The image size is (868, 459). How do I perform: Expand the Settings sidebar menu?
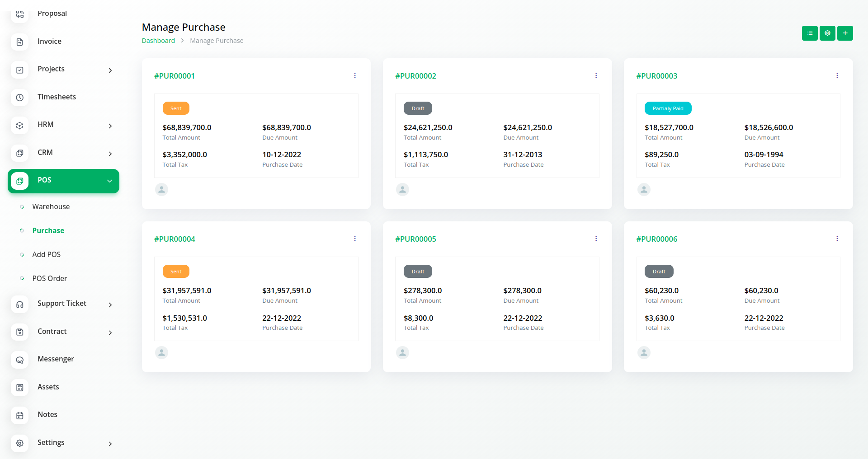point(110,444)
